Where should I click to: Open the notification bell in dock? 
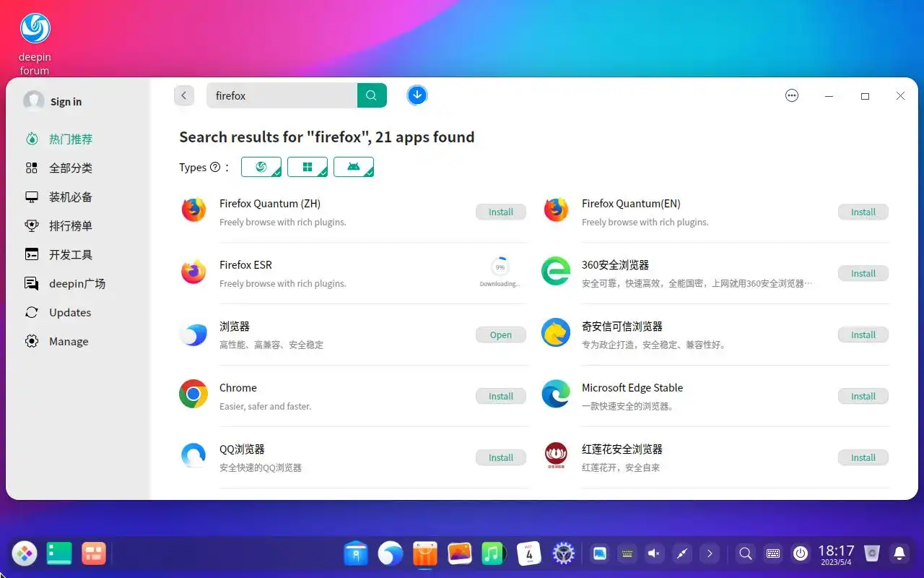[x=899, y=553]
